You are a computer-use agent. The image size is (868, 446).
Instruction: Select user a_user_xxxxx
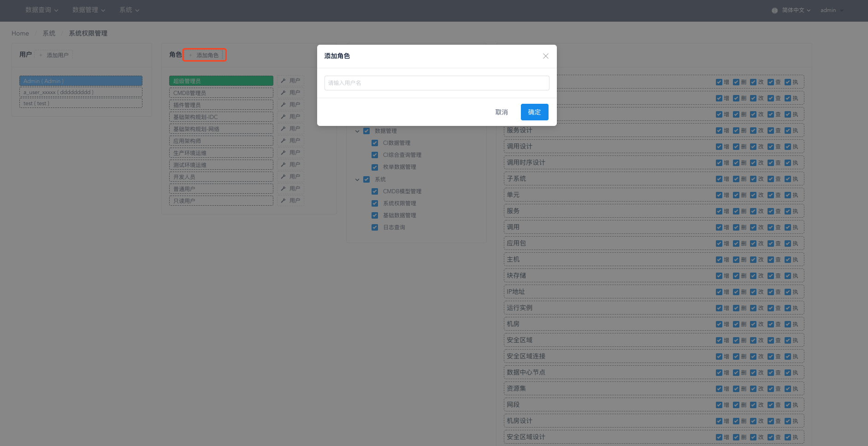pyautogui.click(x=81, y=92)
